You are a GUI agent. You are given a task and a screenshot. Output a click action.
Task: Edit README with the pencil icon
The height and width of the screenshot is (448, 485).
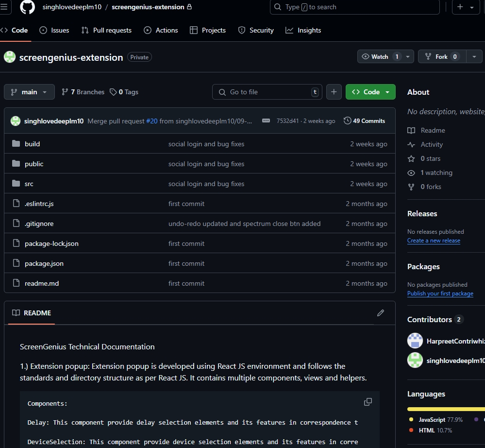coord(381,313)
